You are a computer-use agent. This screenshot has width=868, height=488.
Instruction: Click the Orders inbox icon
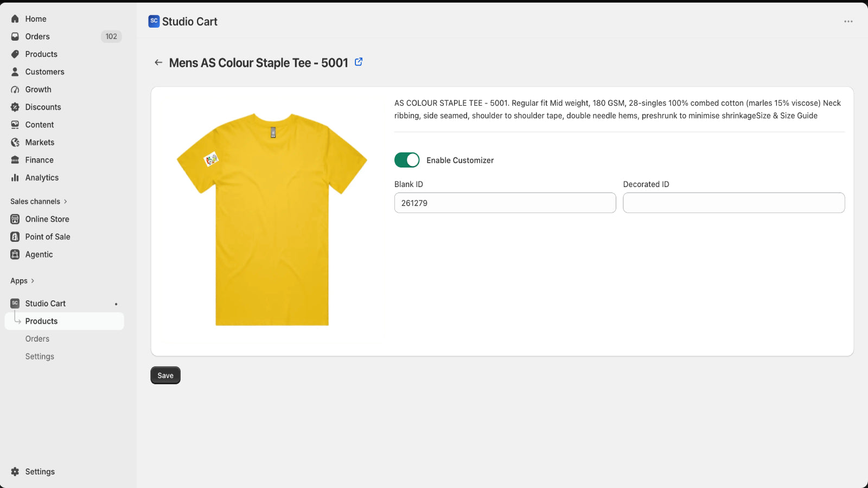15,36
